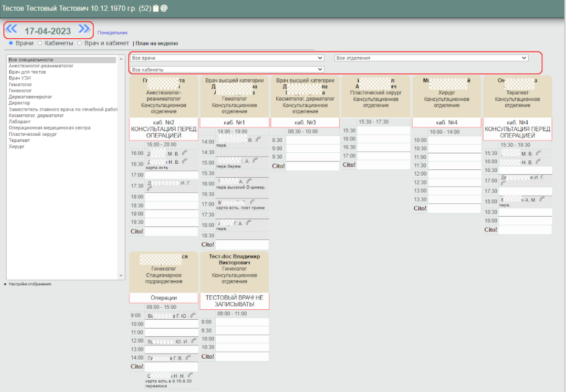This screenshot has height=392, width=566.
Task: Expand Настройки отображения section
Action: click(x=28, y=284)
